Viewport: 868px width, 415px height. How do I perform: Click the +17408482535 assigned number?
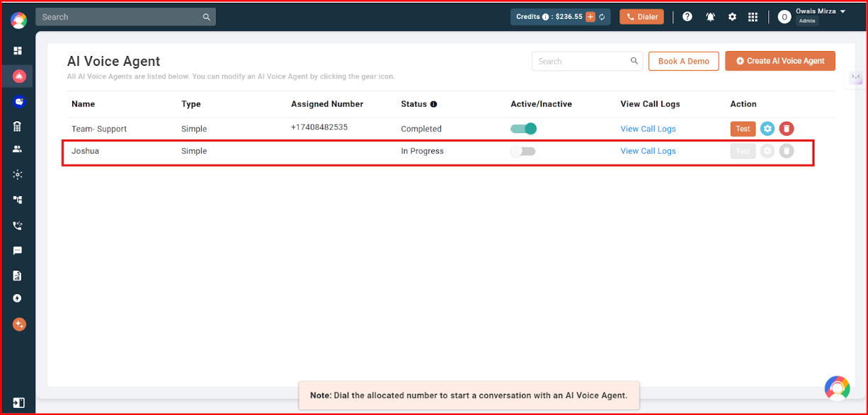click(319, 127)
